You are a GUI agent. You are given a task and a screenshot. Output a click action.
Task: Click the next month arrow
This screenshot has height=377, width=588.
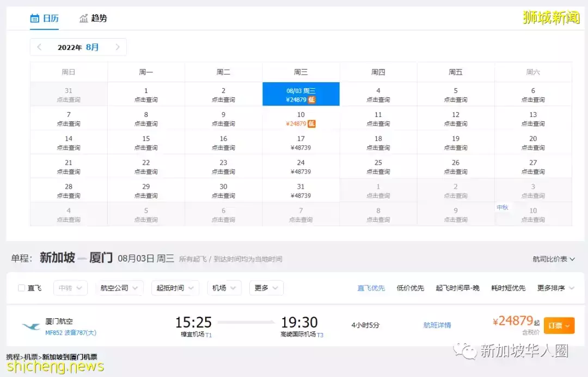coord(118,47)
